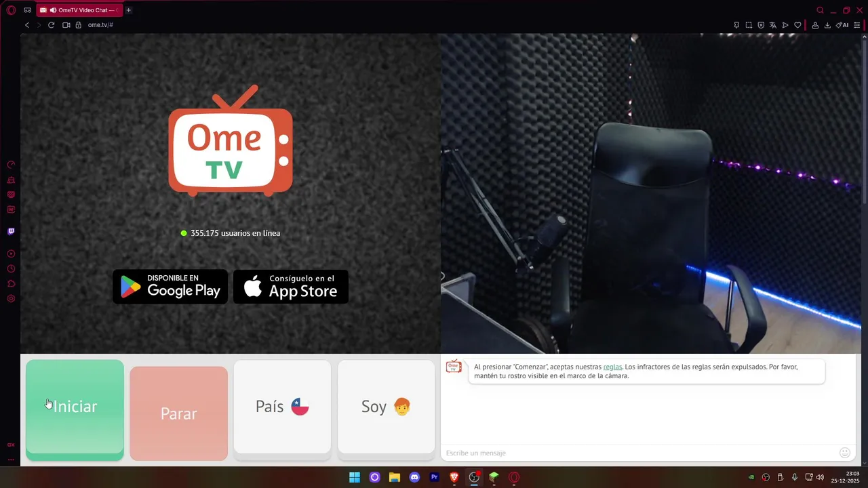Reload the ome.tv page
Viewport: 868px width, 488px height.
click(x=51, y=25)
